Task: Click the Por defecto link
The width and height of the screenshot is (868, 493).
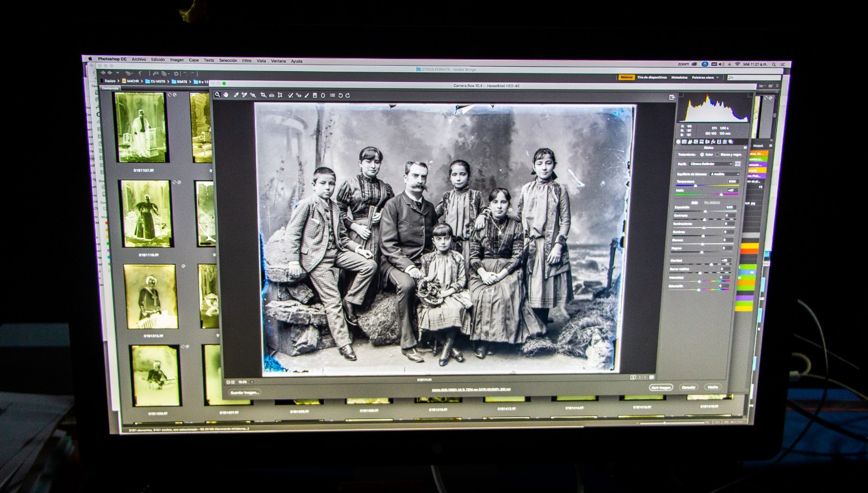Action: 712,203
